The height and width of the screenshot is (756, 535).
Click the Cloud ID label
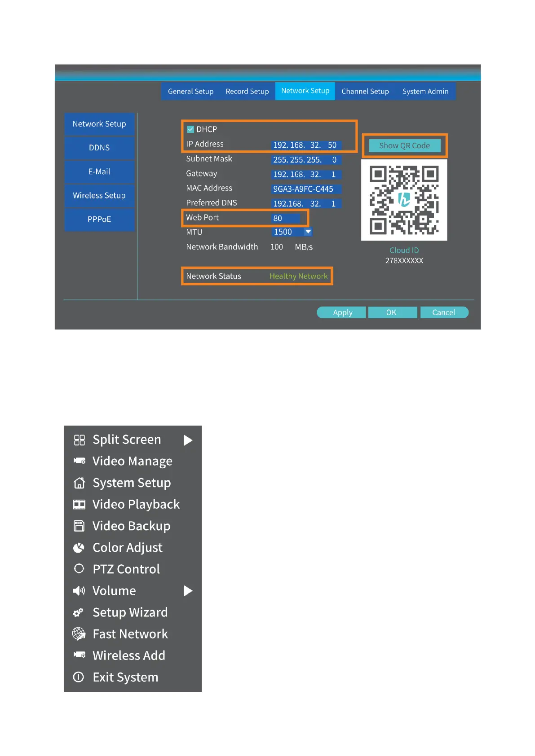[404, 250]
